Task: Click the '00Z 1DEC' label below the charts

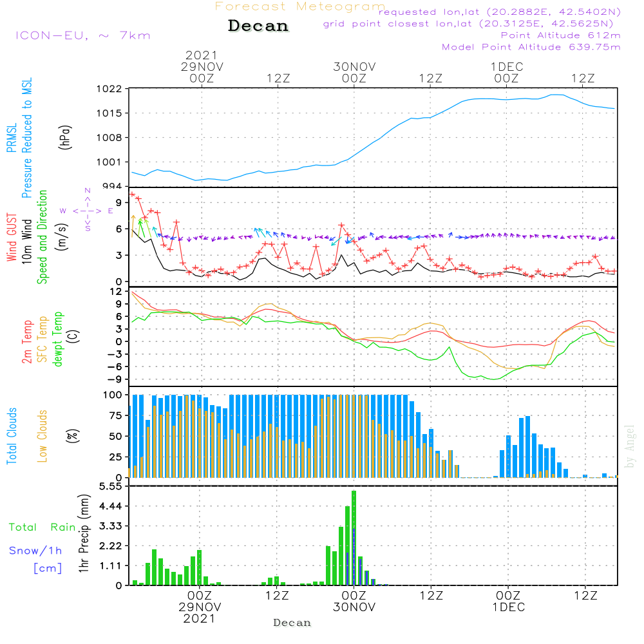Action: point(509,601)
